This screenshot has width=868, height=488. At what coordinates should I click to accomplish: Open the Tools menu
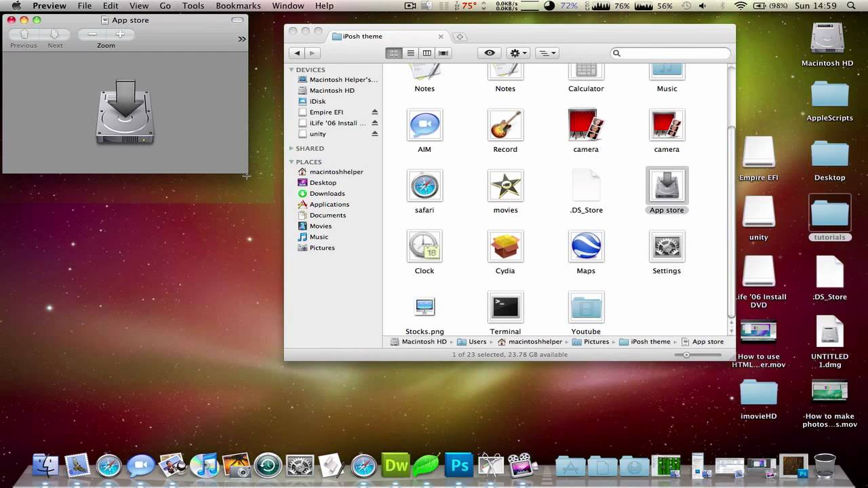click(x=193, y=5)
